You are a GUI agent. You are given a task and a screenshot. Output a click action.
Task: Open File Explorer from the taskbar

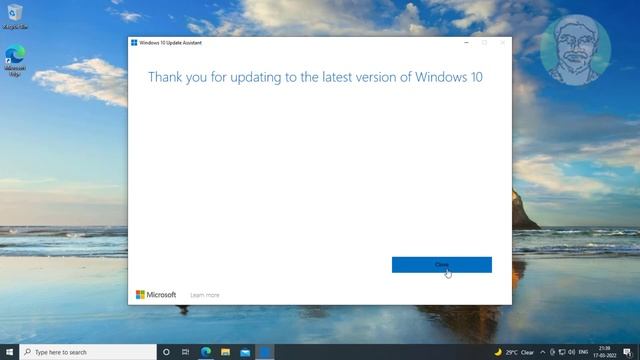(x=225, y=352)
